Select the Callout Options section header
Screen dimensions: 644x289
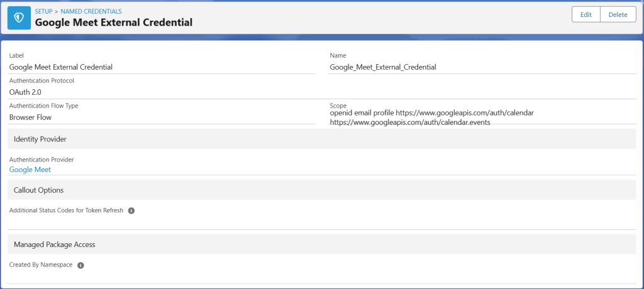tap(321, 190)
